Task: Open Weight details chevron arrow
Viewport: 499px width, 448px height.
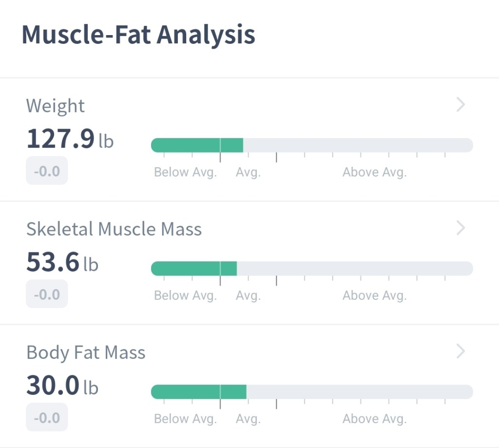Action: click(461, 105)
